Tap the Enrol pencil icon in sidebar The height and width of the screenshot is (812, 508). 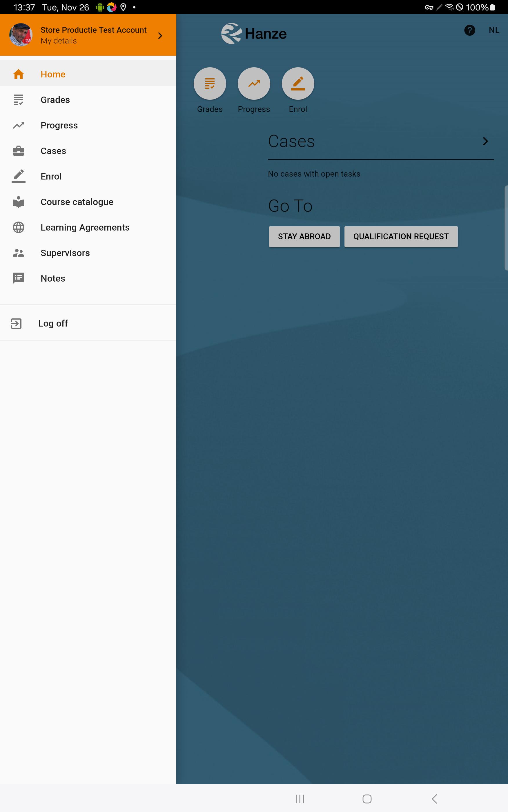[19, 176]
